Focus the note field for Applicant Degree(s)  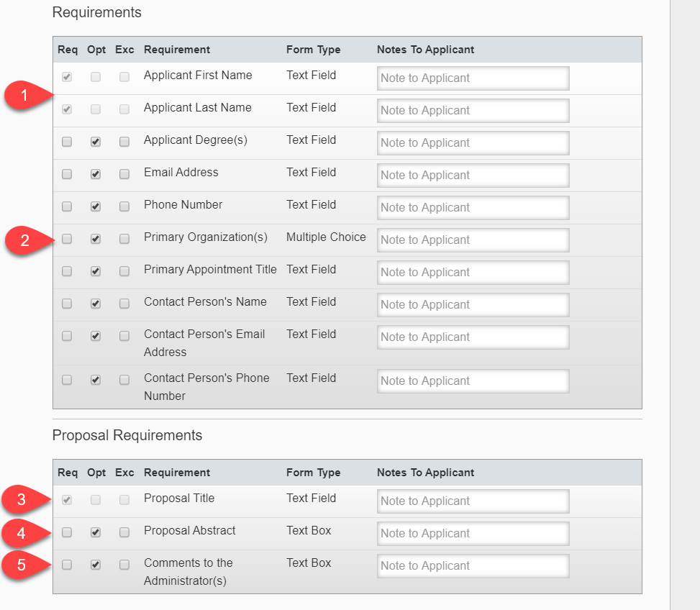473,143
